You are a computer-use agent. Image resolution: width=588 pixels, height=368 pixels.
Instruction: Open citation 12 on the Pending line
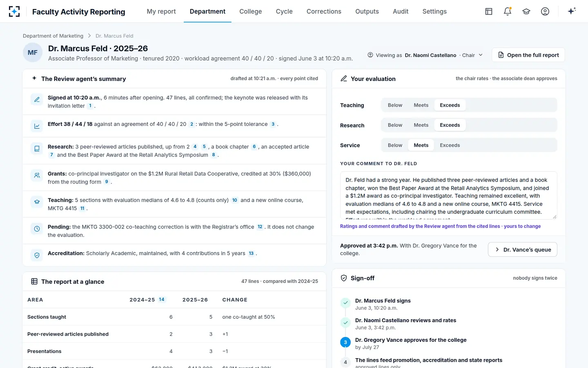tap(260, 227)
